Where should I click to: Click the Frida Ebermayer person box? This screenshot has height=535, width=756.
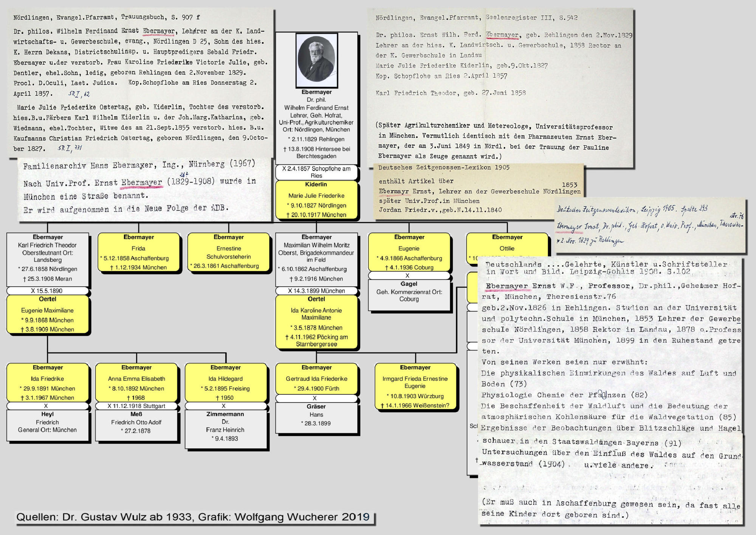(x=138, y=252)
